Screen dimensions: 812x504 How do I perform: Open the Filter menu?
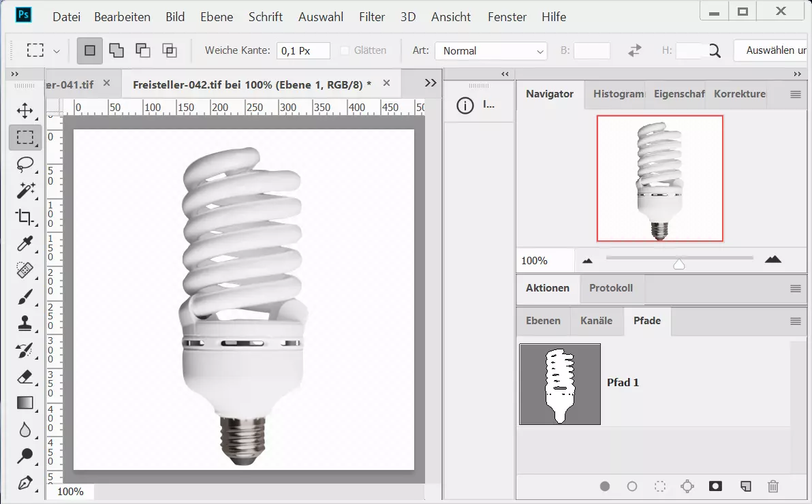coord(372,17)
